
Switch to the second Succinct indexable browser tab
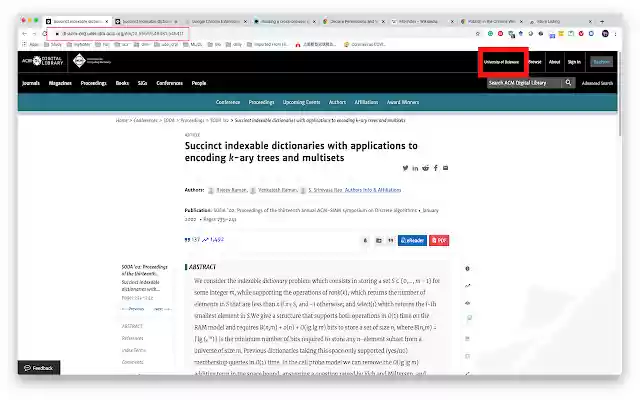point(146,21)
